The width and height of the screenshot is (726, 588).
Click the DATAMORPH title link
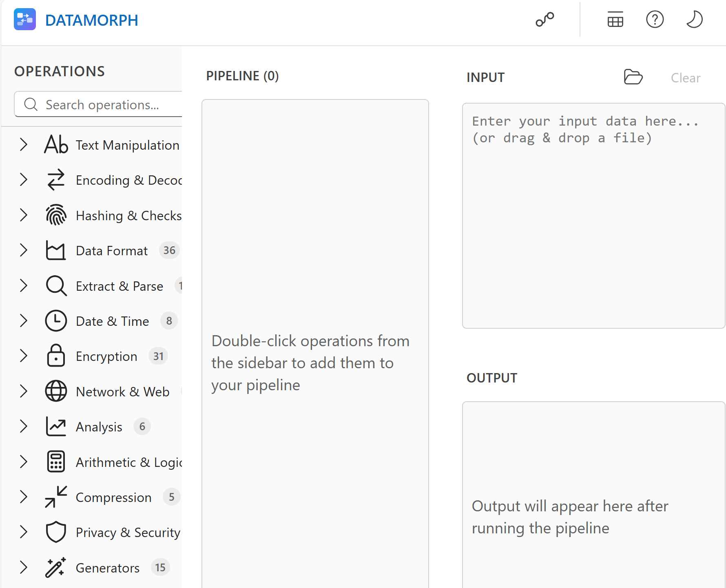[92, 20]
